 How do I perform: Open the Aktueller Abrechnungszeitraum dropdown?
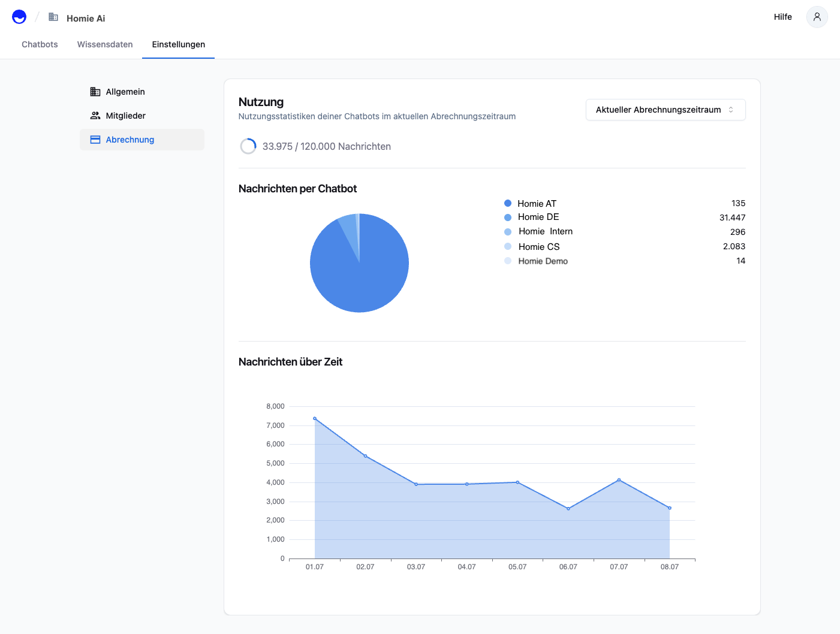[665, 110]
